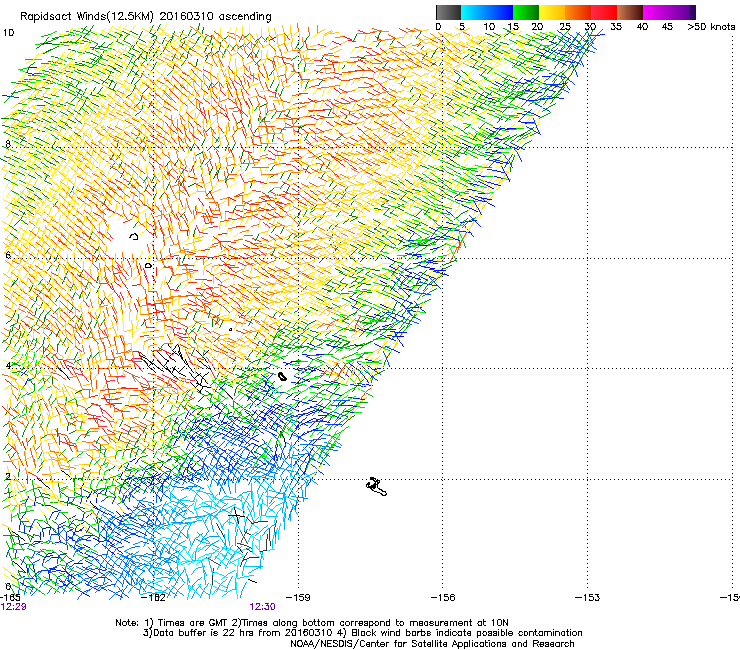This screenshot has height=650, width=740.
Task: Click the purple time label '12:30'
Action: [262, 607]
